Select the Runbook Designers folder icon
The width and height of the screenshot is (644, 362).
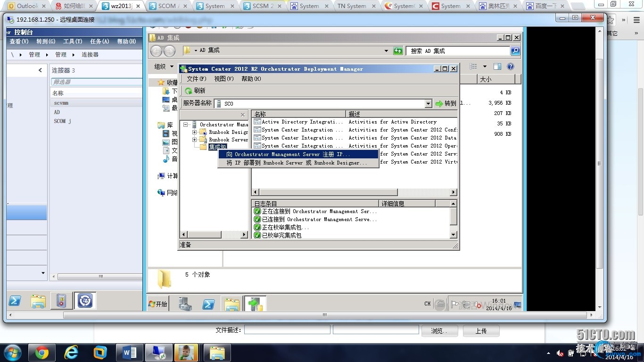pos(204,132)
